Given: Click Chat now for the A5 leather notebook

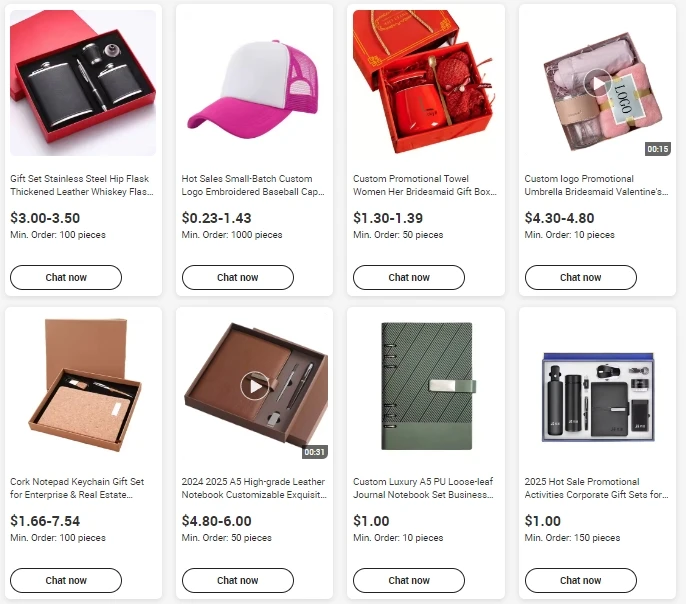Looking at the screenshot, I should coord(238,580).
